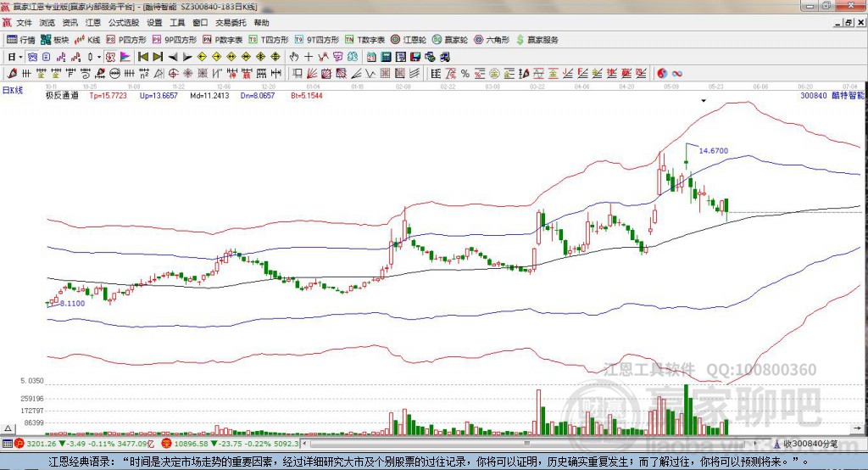Click the red 沪 index badge

[19, 444]
